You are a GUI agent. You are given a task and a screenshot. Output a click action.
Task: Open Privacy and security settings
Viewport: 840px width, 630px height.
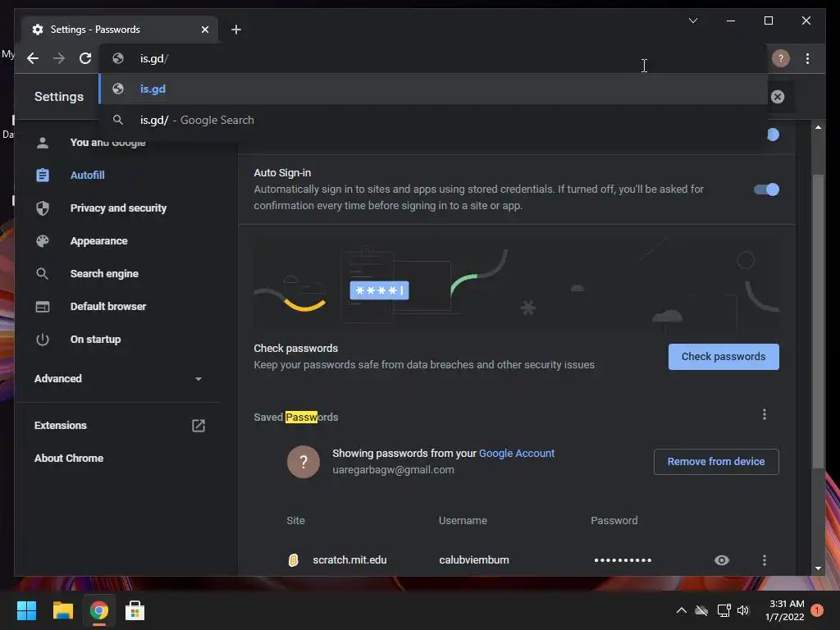[x=118, y=208]
